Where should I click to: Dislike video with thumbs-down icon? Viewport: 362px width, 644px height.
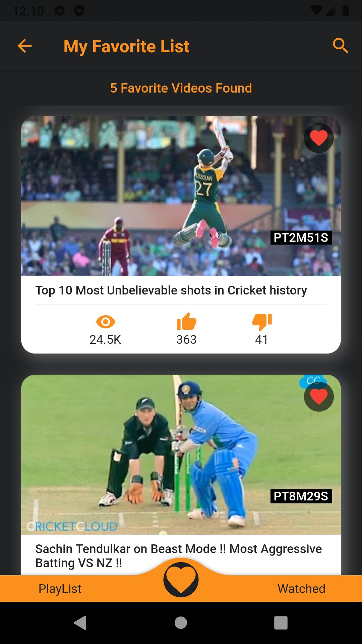point(262,322)
